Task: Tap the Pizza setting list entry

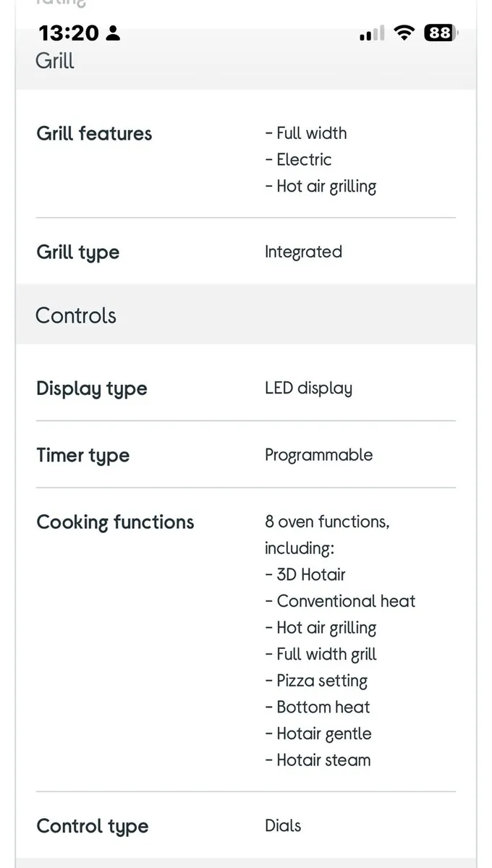Action: (x=316, y=681)
